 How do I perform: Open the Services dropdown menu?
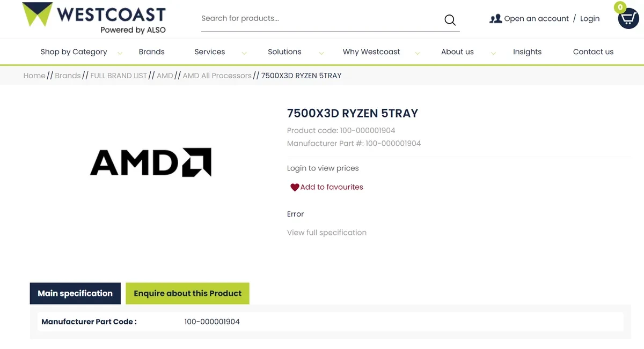click(x=209, y=51)
